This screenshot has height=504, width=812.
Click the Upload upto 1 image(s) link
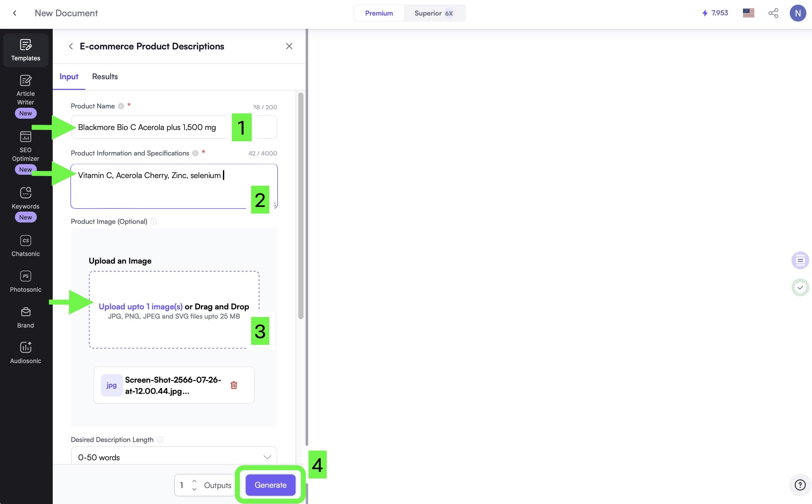(140, 307)
